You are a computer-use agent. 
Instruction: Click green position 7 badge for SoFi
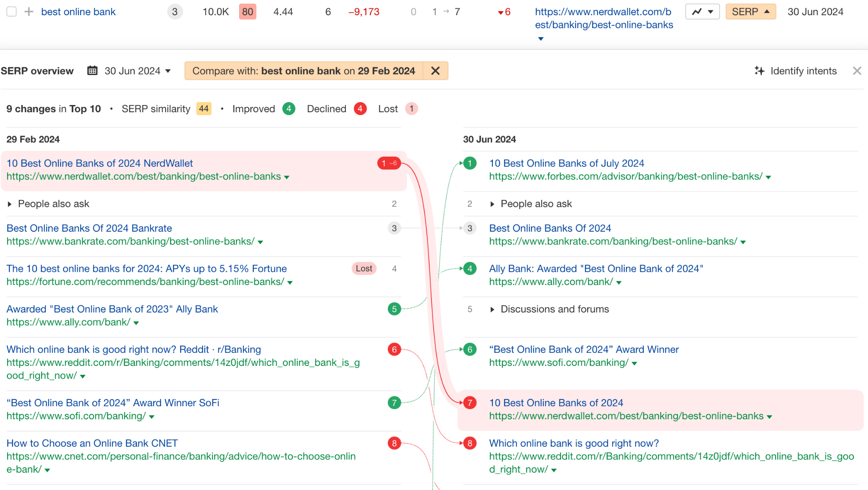click(394, 403)
